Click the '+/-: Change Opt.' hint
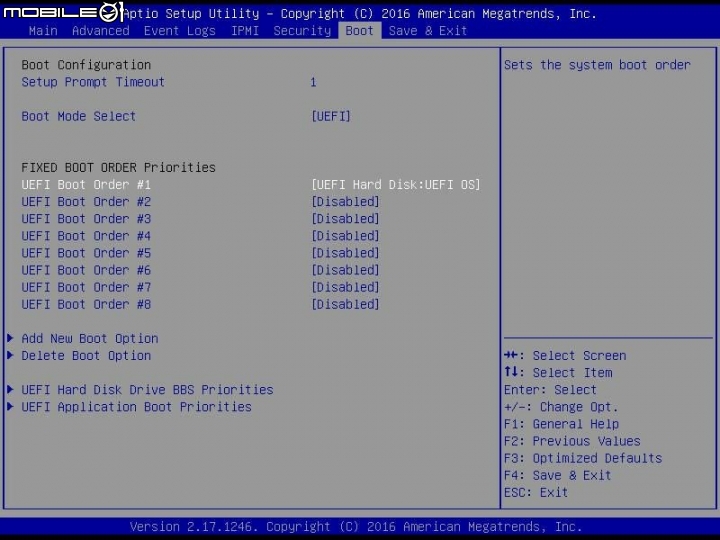720x540 pixels. [x=561, y=407]
